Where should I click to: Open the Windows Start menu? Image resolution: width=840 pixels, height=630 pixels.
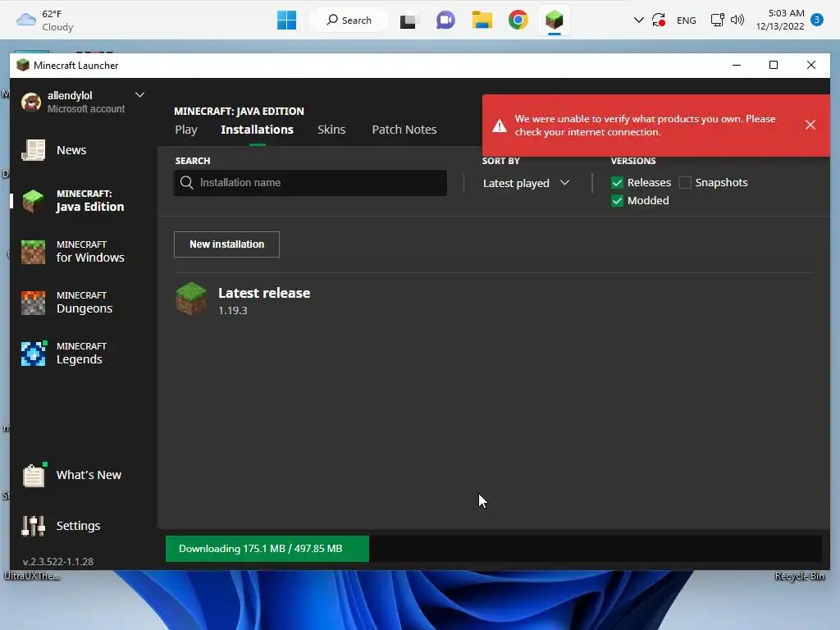[x=286, y=21]
